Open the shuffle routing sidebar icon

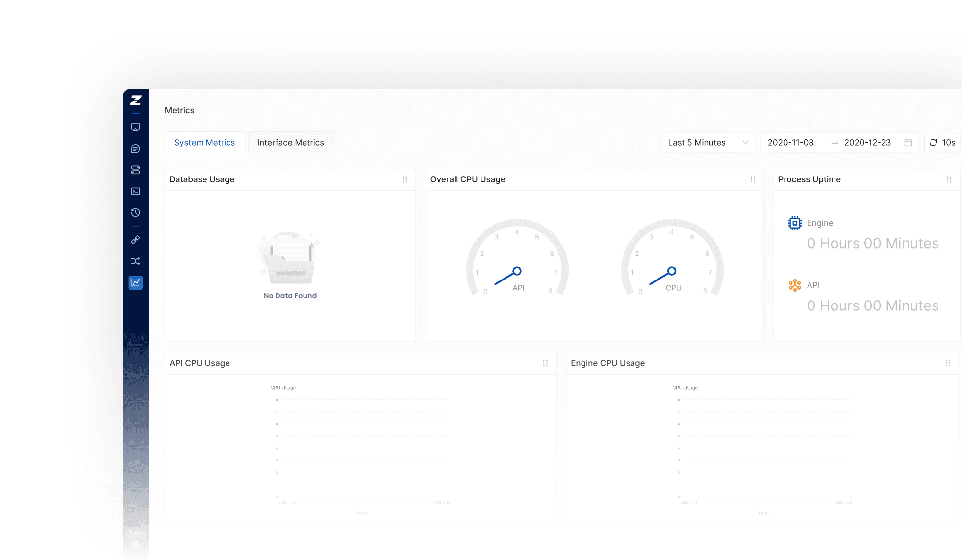[x=136, y=261]
